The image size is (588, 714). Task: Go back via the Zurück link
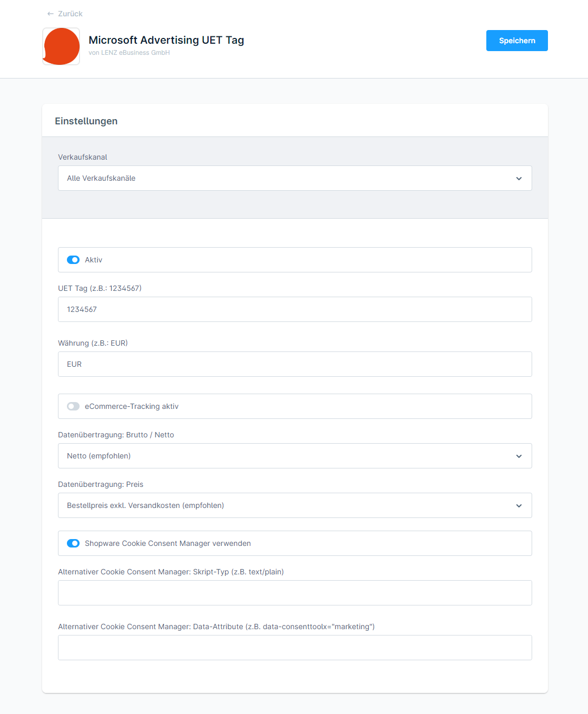65,14
